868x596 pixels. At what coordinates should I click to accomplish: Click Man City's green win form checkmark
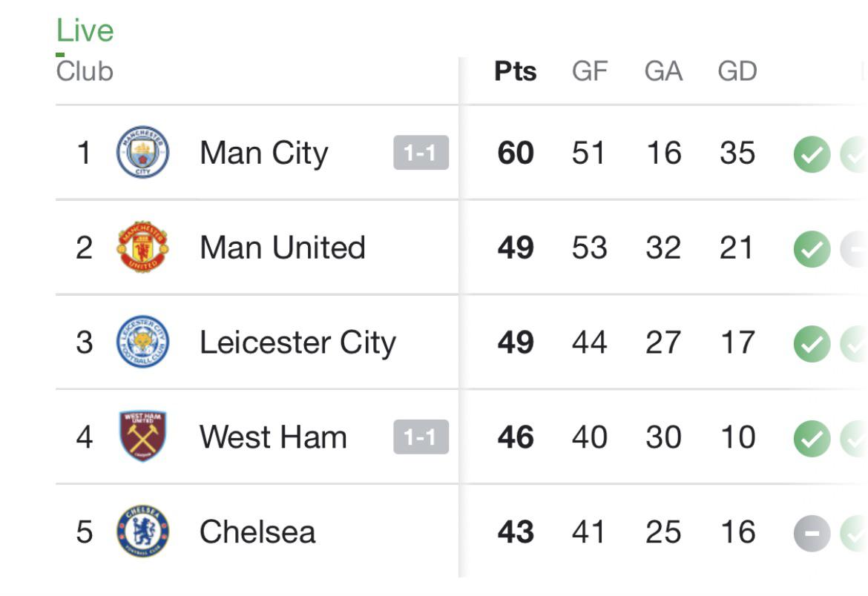pyautogui.click(x=812, y=153)
